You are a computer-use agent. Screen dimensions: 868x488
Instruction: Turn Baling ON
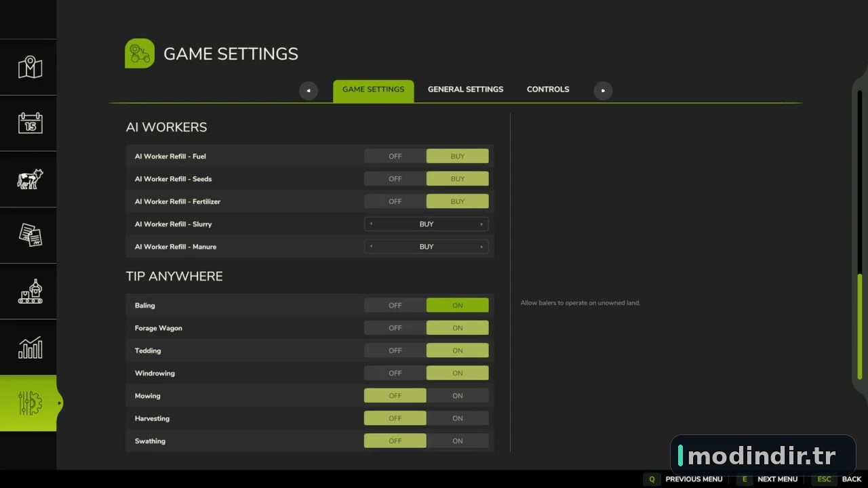pos(458,305)
